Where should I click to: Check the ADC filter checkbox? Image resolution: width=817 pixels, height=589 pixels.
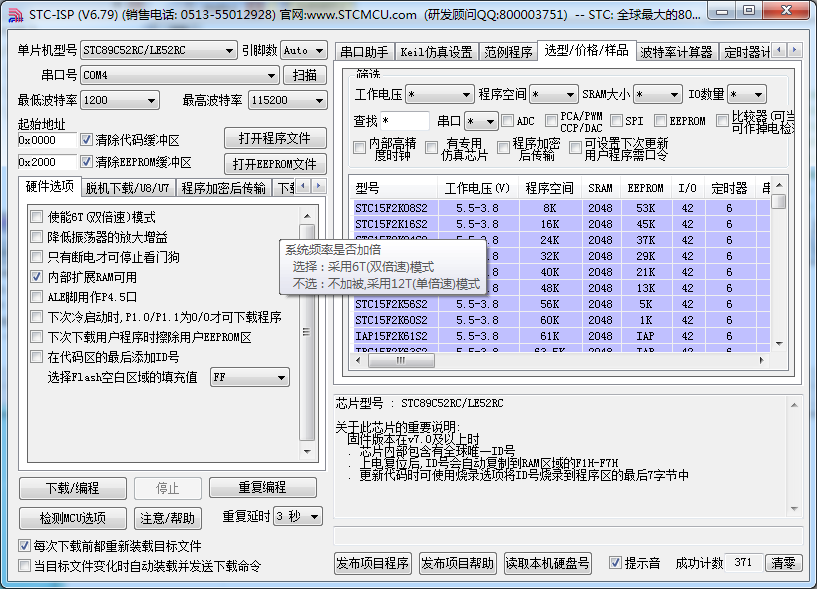tap(507, 121)
